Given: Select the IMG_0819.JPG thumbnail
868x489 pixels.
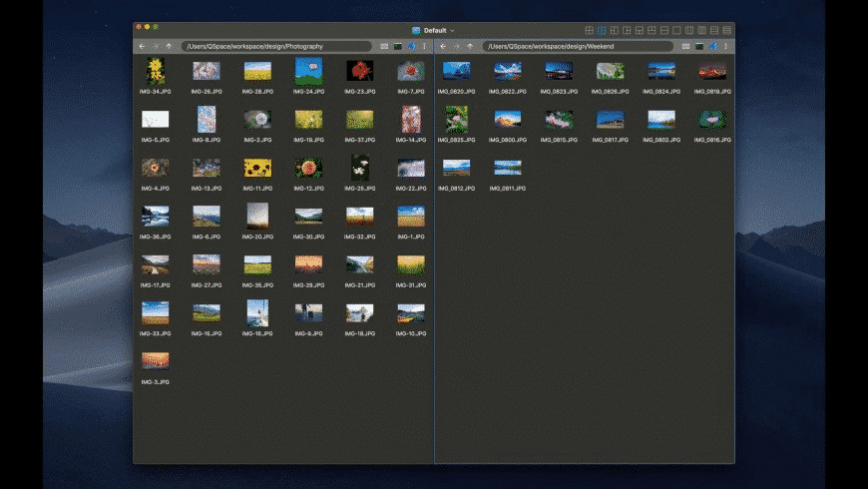Looking at the screenshot, I should pos(712,71).
